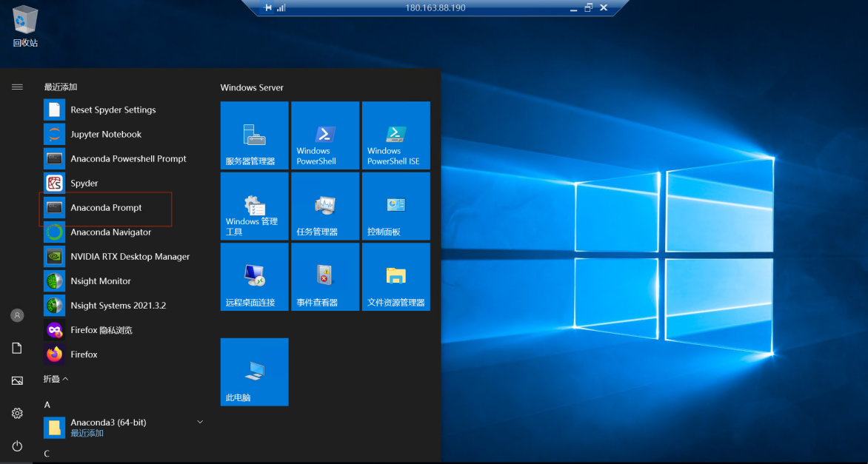Open the Server Manager tile
868x464 pixels.
point(254,135)
